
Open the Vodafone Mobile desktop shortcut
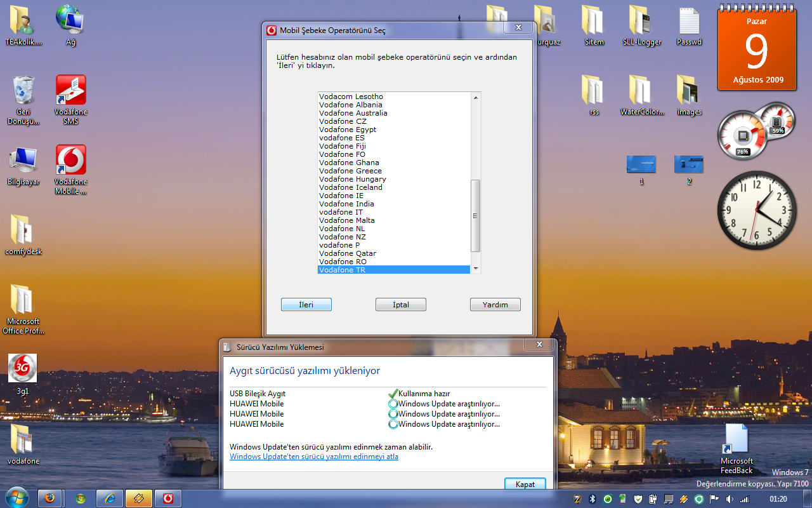(x=71, y=170)
